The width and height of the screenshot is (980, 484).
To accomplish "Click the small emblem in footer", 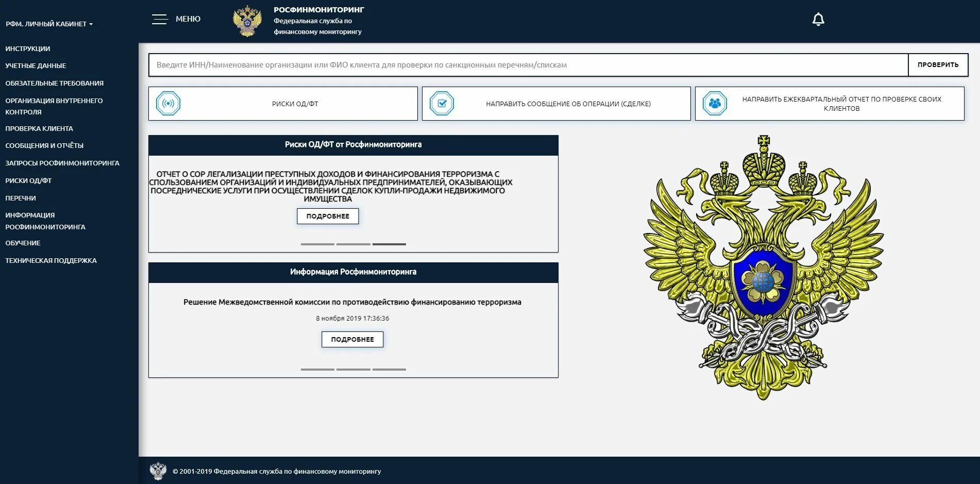I will 158,471.
